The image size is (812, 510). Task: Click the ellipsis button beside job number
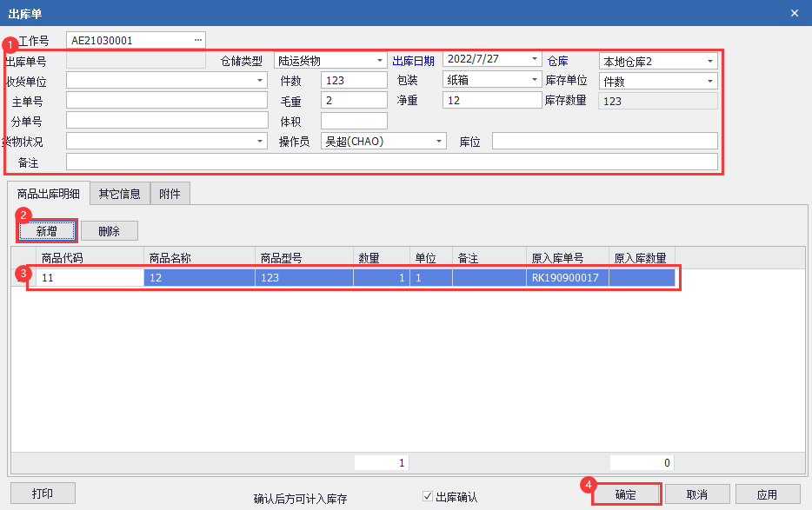click(x=198, y=41)
